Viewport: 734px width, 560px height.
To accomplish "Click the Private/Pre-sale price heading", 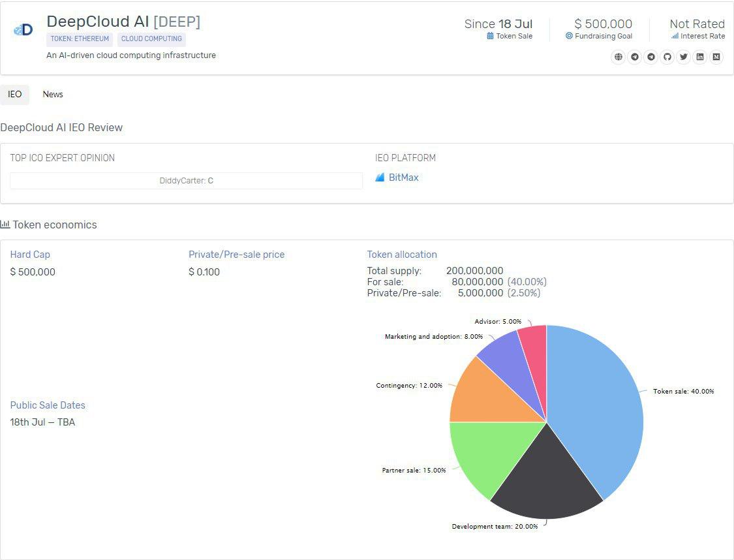I will coord(236,255).
